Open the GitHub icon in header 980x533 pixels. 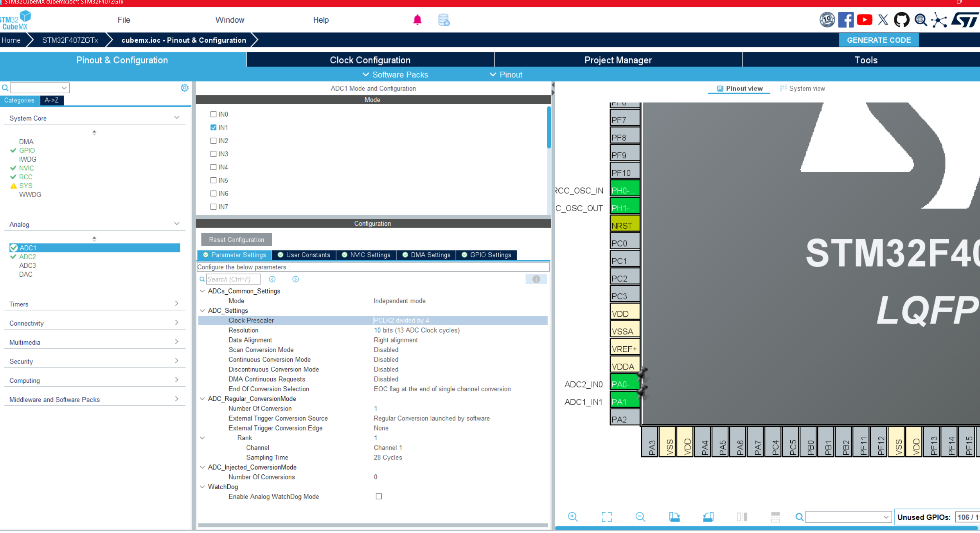pyautogui.click(x=901, y=20)
